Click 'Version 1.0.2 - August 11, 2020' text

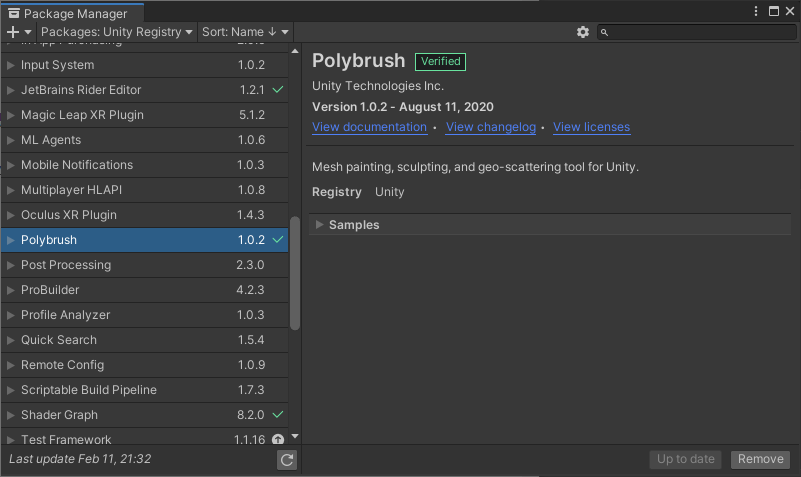click(403, 107)
